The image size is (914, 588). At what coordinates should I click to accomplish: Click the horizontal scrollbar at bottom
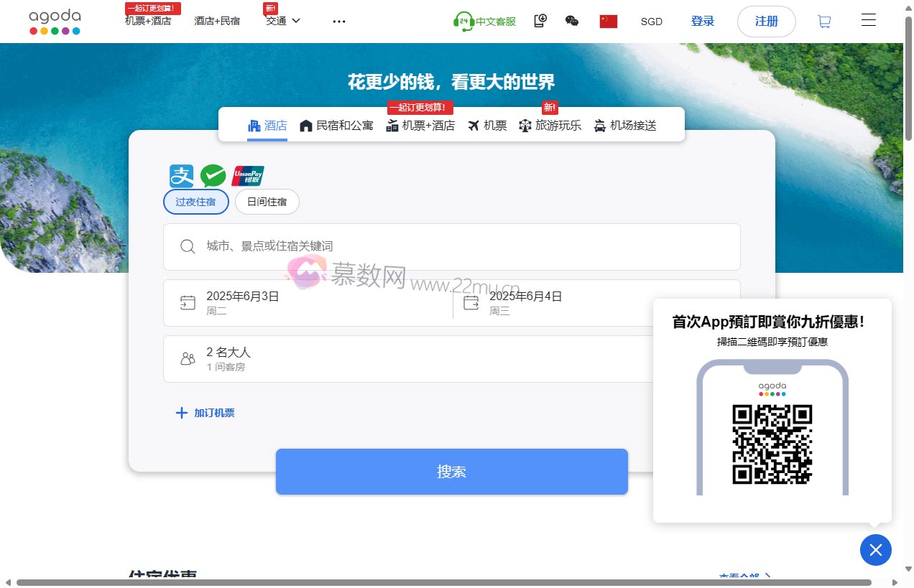pyautogui.click(x=443, y=582)
